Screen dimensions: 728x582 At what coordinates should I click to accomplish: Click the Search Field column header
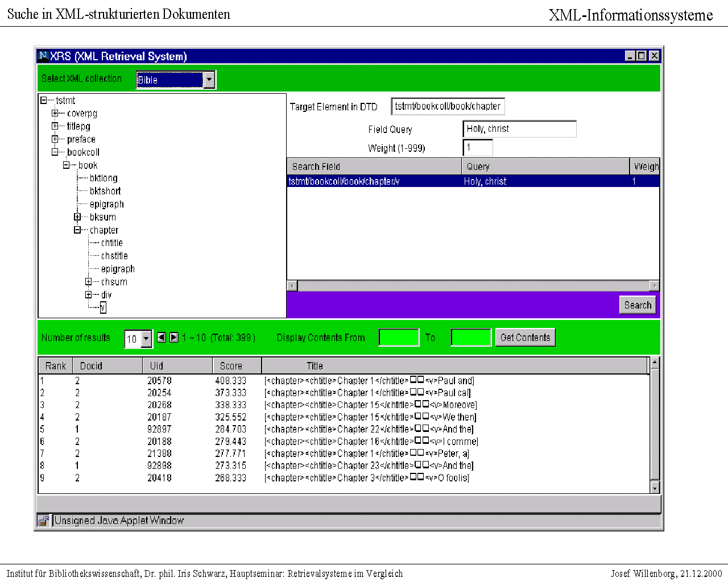tap(374, 167)
